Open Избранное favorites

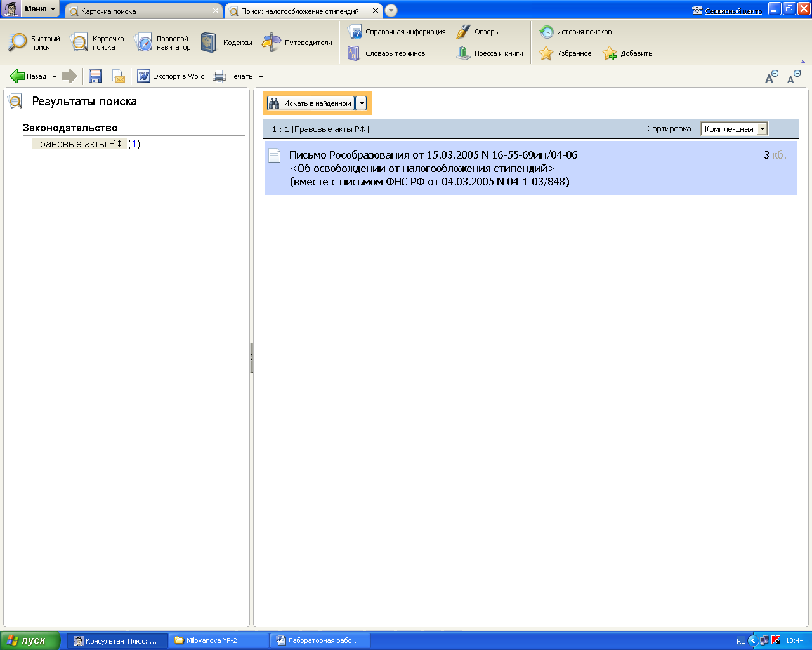click(565, 53)
